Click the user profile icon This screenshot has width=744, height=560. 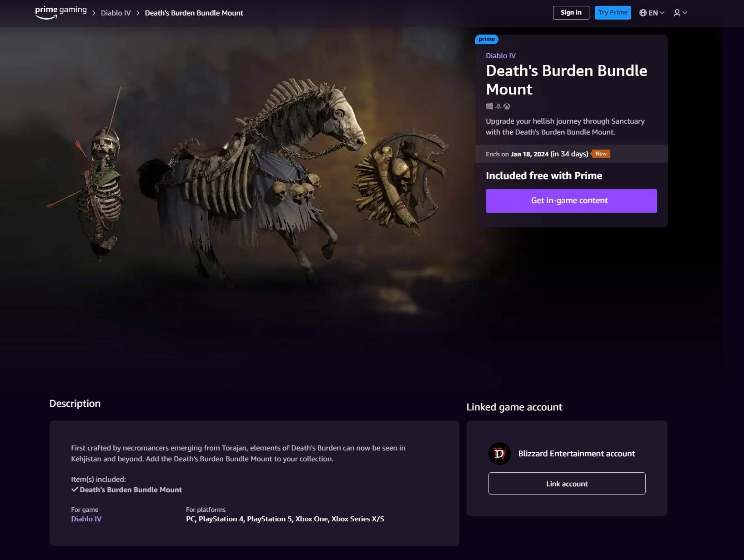coord(677,13)
